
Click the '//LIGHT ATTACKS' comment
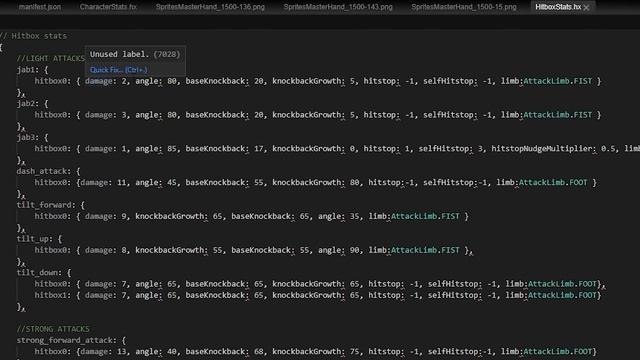51,58
